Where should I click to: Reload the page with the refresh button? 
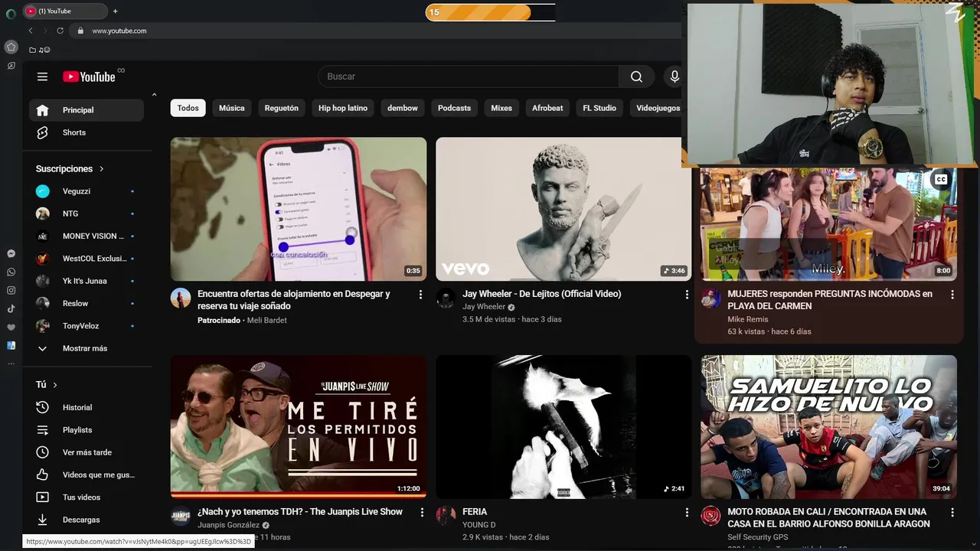coord(60,31)
